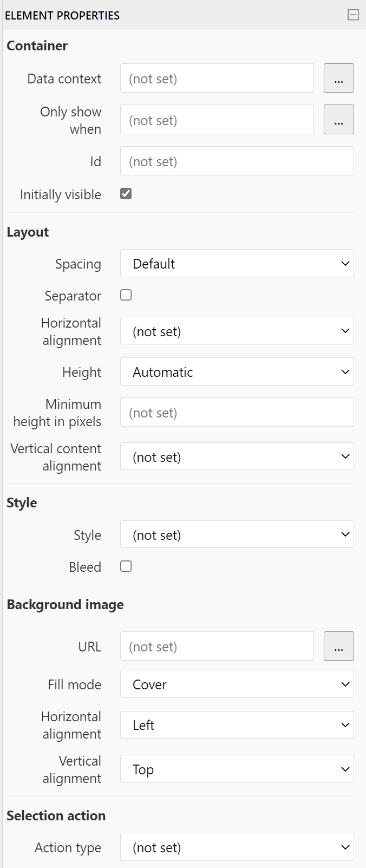This screenshot has height=868, width=366.
Task: Enable the Bleed checkbox
Action: tap(126, 566)
